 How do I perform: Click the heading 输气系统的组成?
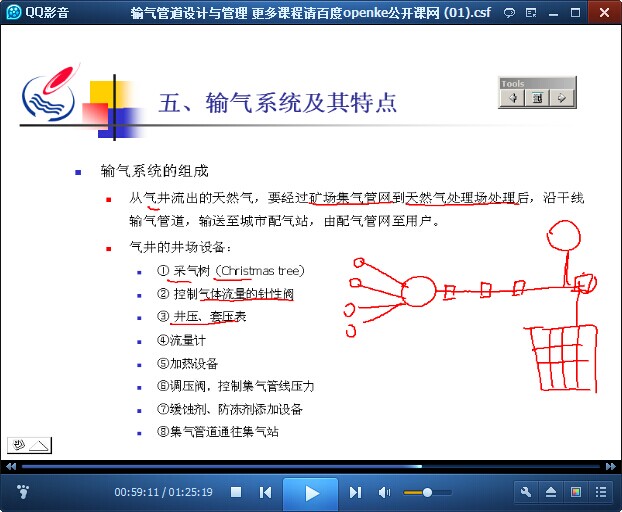coord(154,171)
